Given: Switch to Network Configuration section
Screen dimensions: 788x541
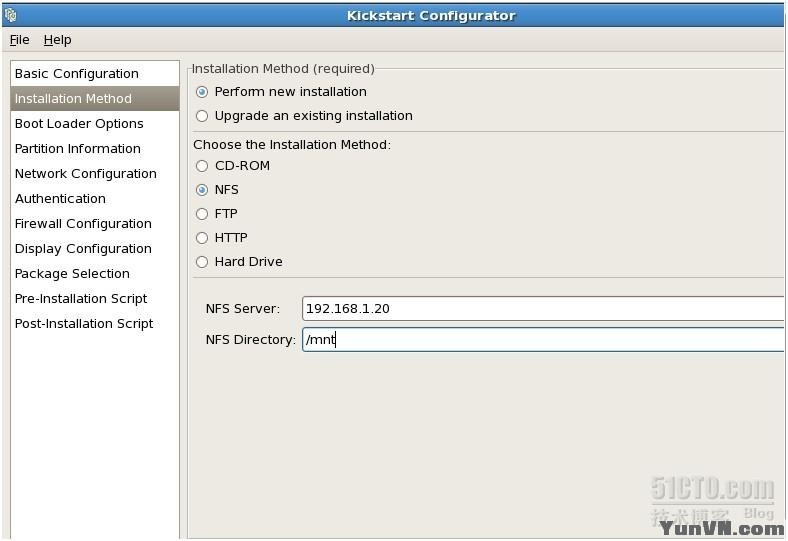Looking at the screenshot, I should pyautogui.click(x=85, y=174).
